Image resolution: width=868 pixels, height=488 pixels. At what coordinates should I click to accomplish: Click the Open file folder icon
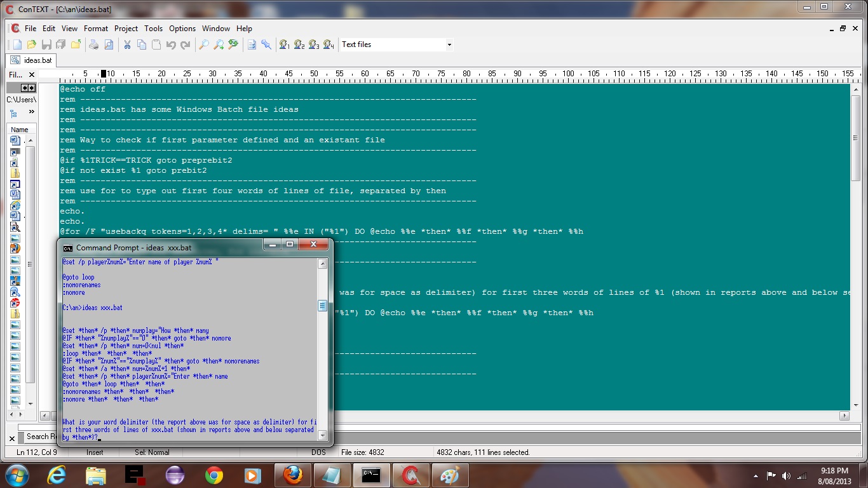[x=32, y=44]
